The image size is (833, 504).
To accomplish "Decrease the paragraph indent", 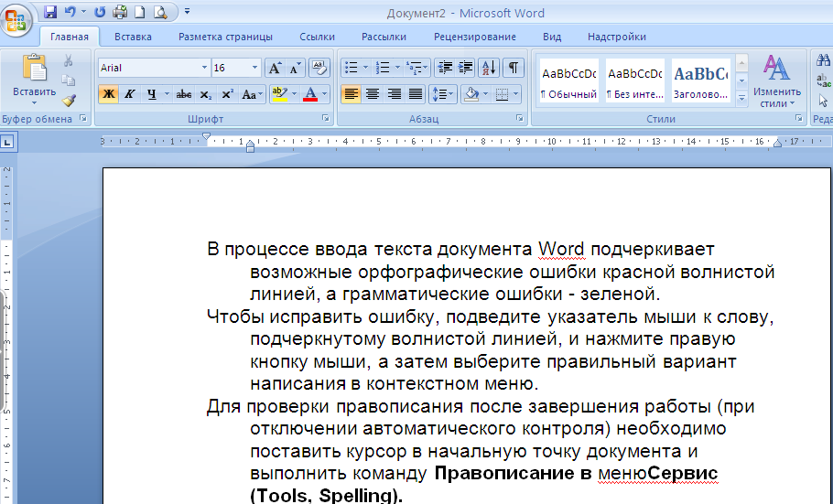I will point(445,68).
